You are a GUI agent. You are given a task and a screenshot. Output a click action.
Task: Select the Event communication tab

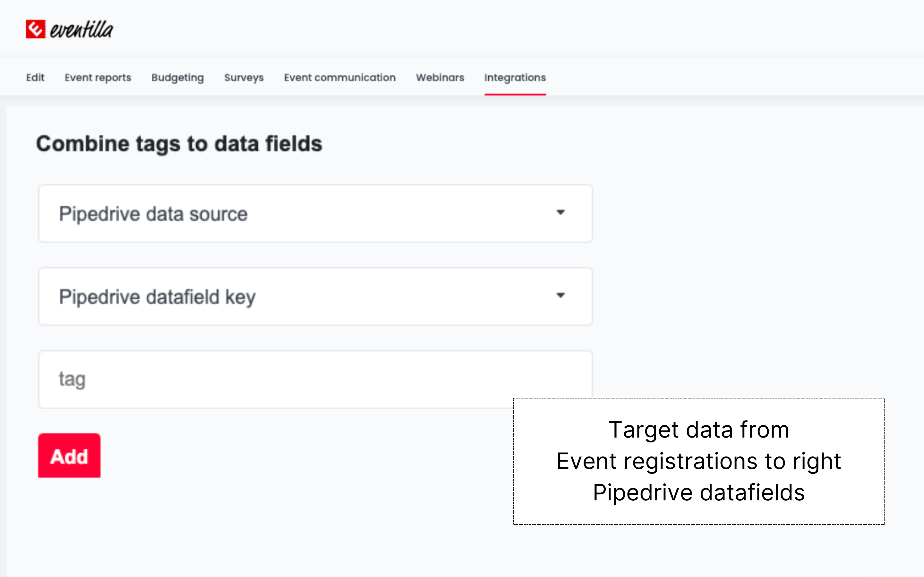pyautogui.click(x=339, y=78)
